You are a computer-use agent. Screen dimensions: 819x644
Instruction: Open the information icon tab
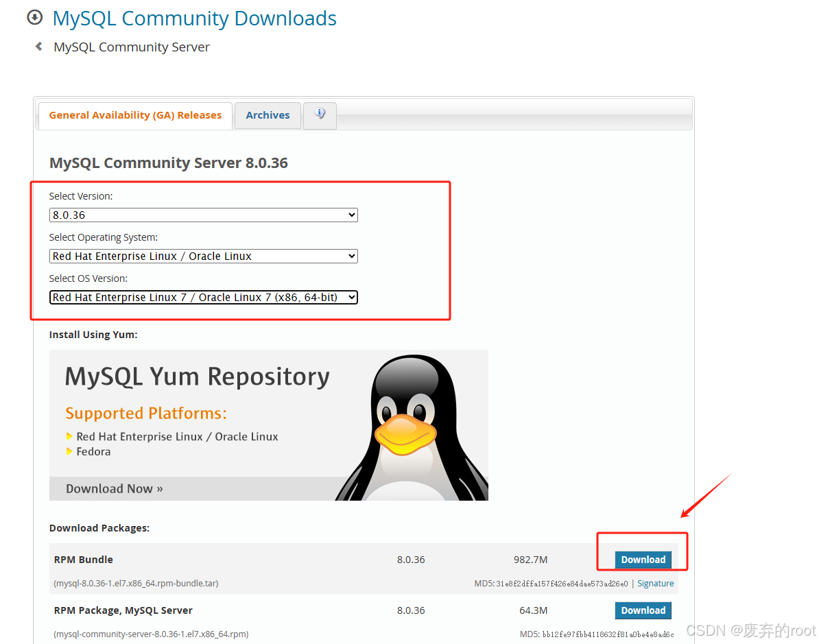[320, 115]
